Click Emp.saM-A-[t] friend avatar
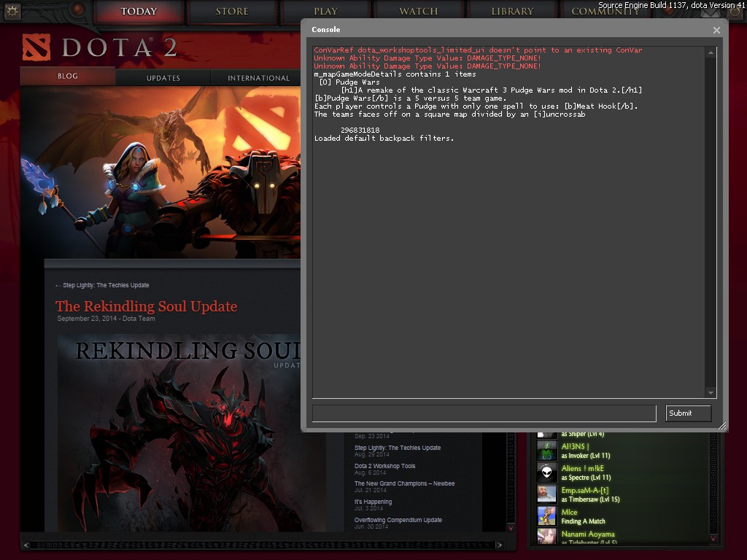The height and width of the screenshot is (560, 747). (547, 494)
